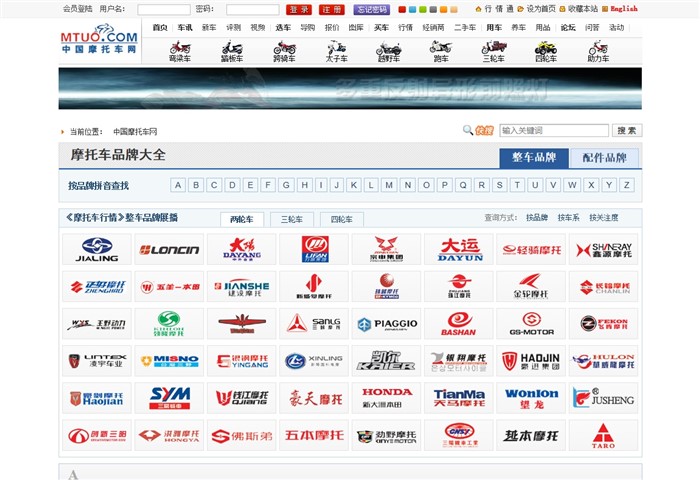This screenshot has height=480, width=700.
Task: Choose the green theme color swatch
Action: 423,9
